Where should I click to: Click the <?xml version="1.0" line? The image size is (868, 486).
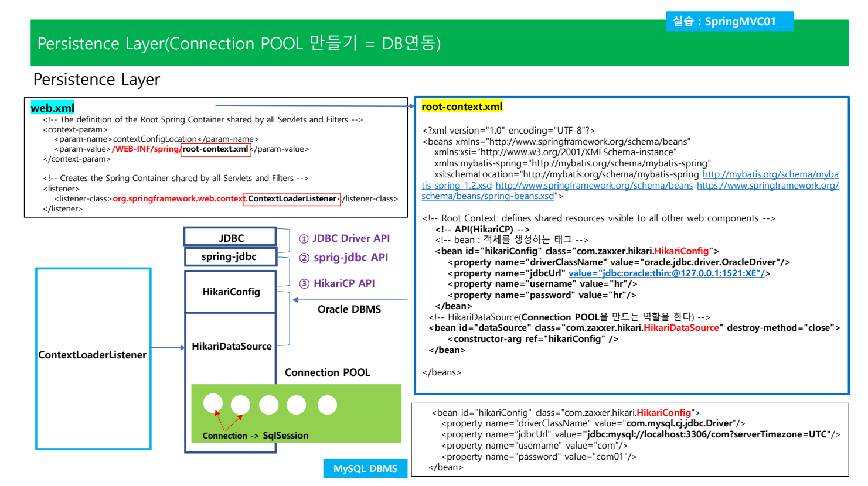click(509, 131)
